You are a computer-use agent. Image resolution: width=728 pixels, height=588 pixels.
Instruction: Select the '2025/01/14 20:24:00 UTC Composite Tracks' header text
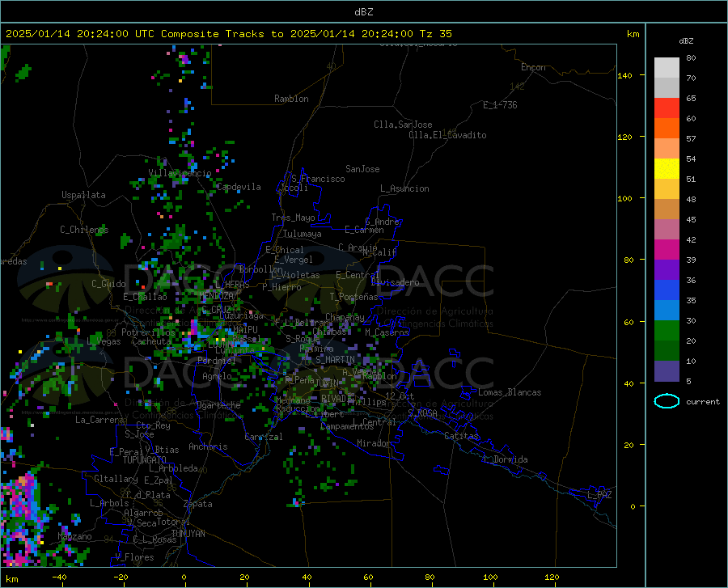point(134,34)
